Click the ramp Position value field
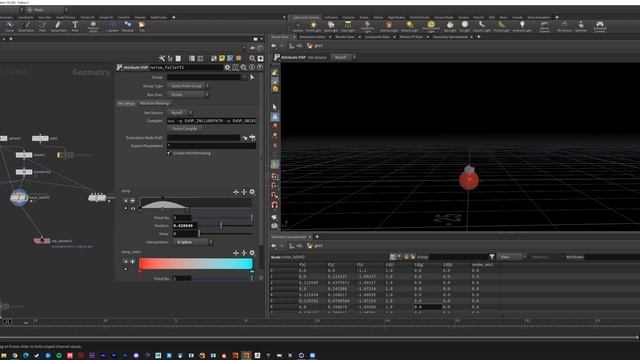640x360 pixels. (185, 225)
